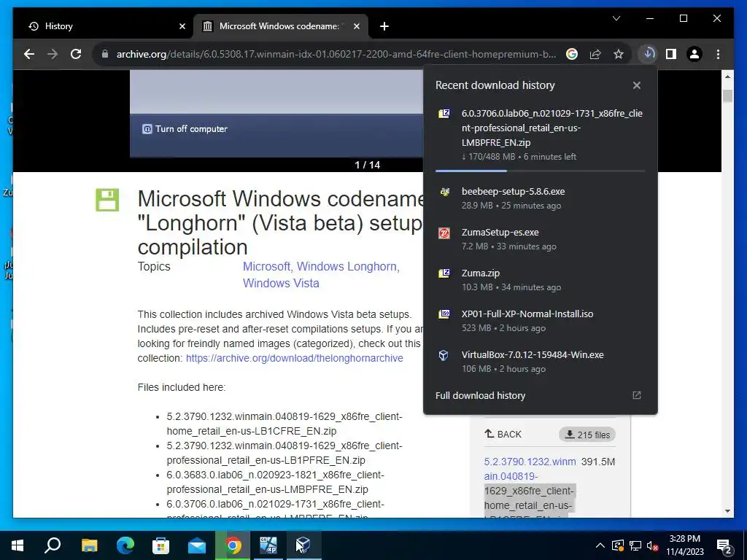This screenshot has height=560, width=747.
Task: Open Chrome three-dot menu
Action: click(718, 54)
